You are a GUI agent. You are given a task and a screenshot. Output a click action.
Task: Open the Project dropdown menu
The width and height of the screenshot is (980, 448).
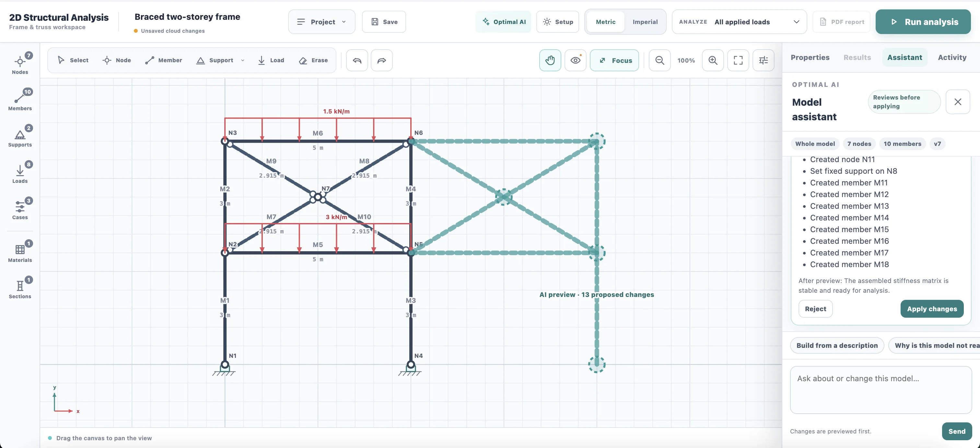(321, 22)
